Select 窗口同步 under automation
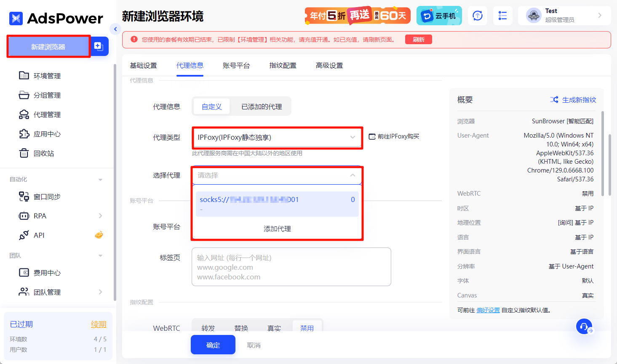 (x=49, y=196)
